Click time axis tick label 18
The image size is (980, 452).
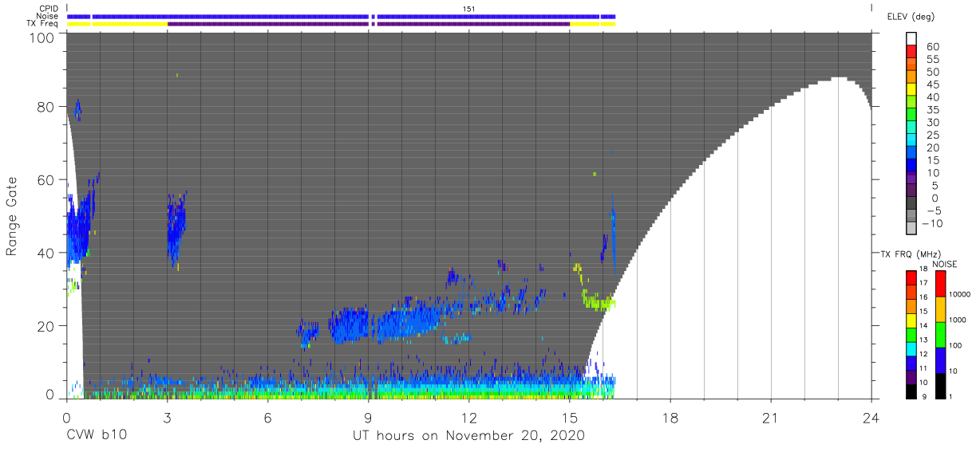670,417
